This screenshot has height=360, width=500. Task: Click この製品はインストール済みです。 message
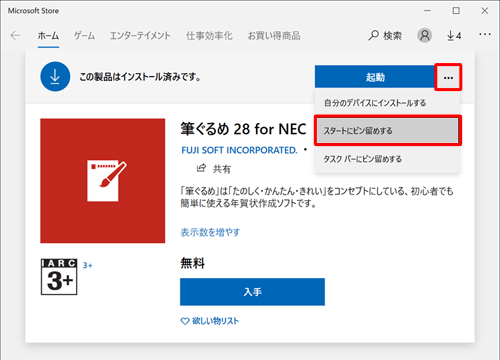(140, 77)
